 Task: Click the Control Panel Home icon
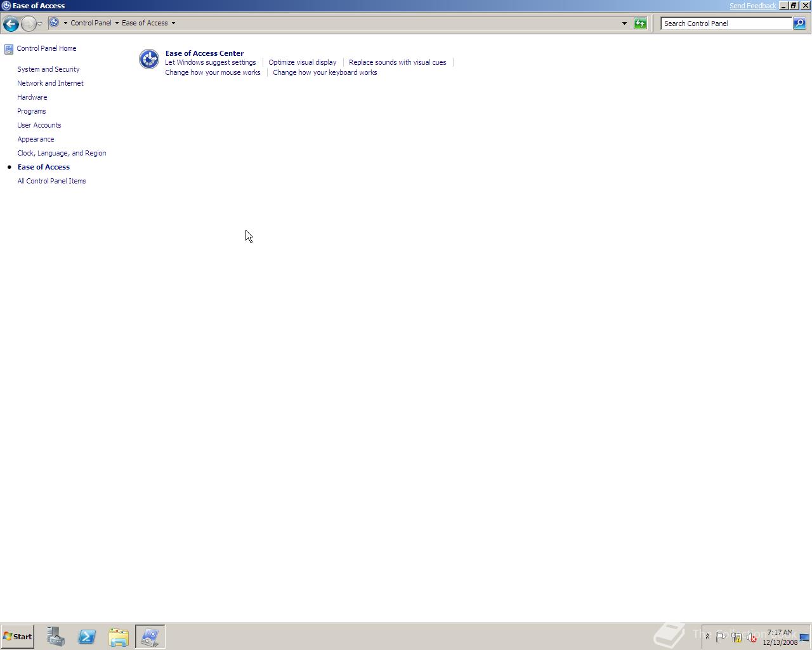[x=9, y=49]
